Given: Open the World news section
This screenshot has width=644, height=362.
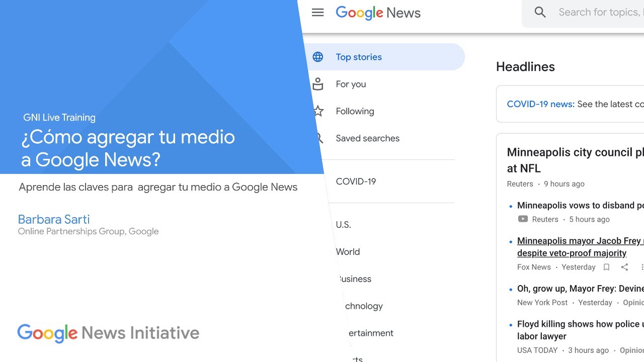Looking at the screenshot, I should (x=348, y=252).
